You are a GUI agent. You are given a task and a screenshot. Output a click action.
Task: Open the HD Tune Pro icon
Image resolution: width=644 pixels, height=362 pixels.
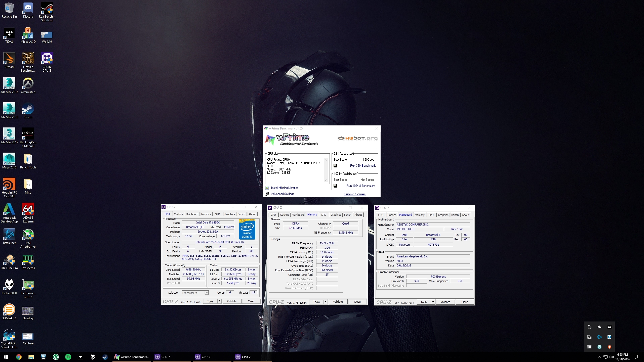coord(9,262)
